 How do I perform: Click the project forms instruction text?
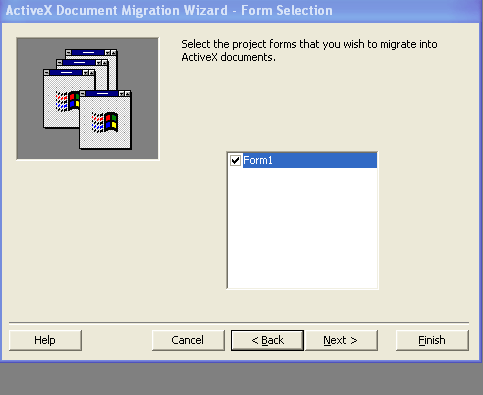(x=309, y=51)
